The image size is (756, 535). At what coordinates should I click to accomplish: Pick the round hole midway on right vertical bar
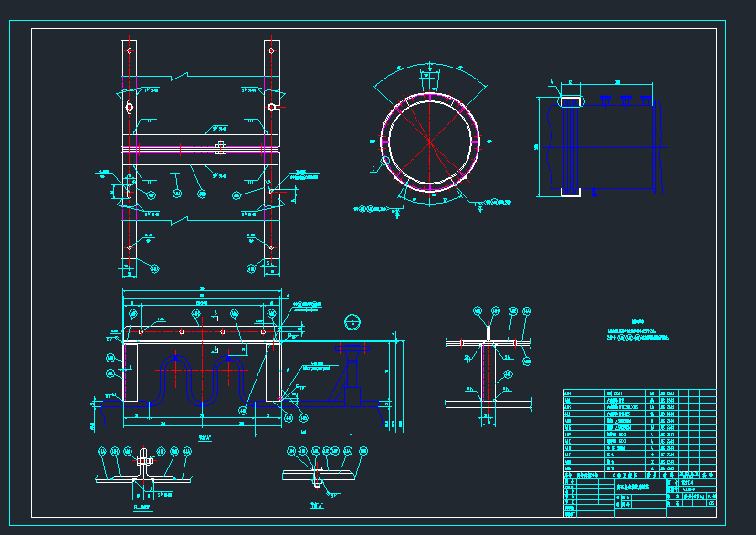(x=272, y=107)
